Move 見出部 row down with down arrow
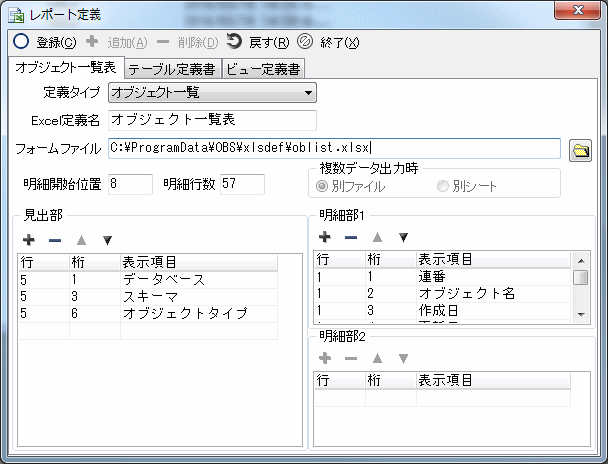This screenshot has width=608, height=464. point(107,240)
